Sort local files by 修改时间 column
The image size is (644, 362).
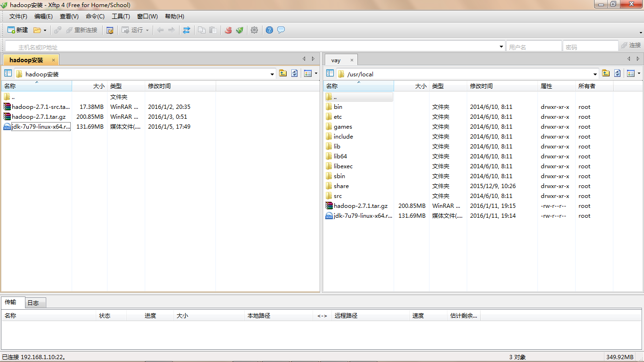pyautogui.click(x=180, y=86)
